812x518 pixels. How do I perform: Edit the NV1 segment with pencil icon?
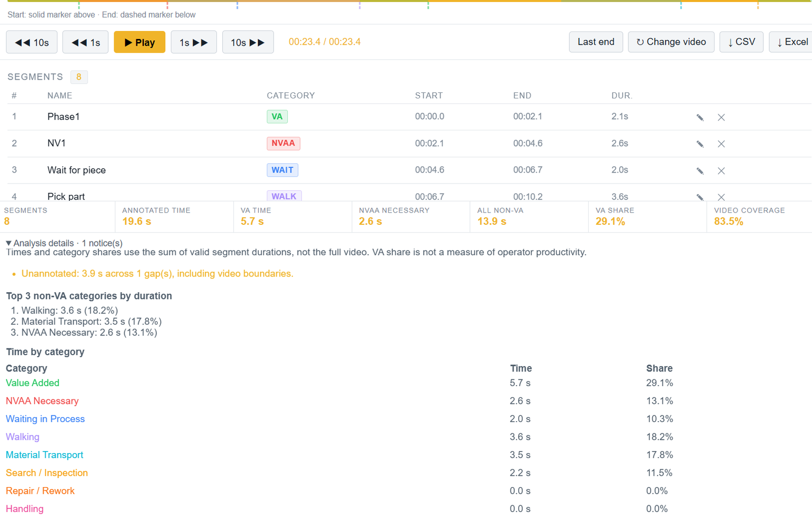click(x=700, y=144)
